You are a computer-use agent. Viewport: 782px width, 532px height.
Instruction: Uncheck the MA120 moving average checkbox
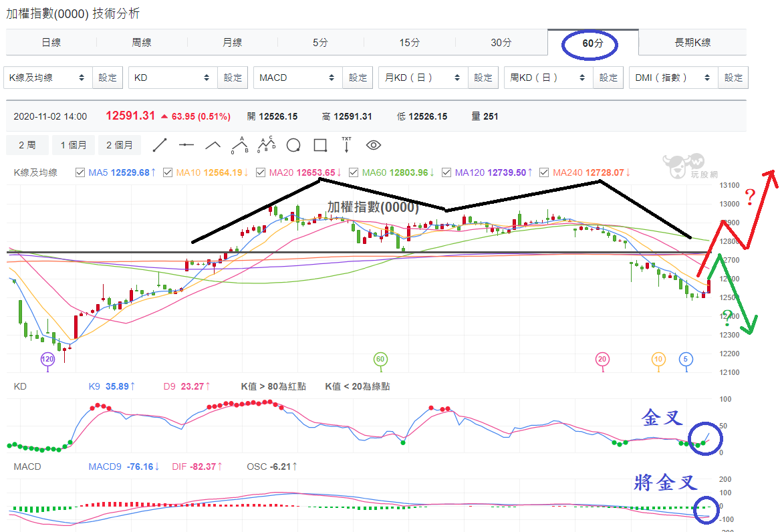click(446, 172)
